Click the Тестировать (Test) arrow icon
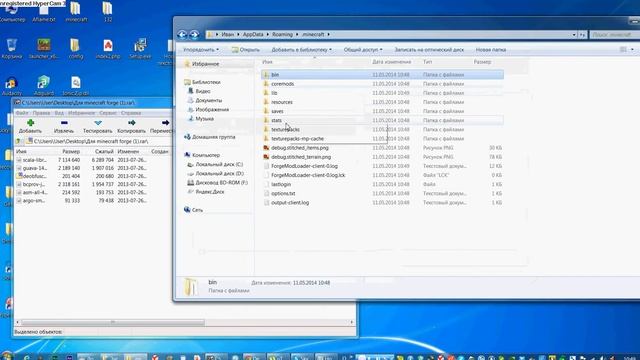 pos(98,122)
